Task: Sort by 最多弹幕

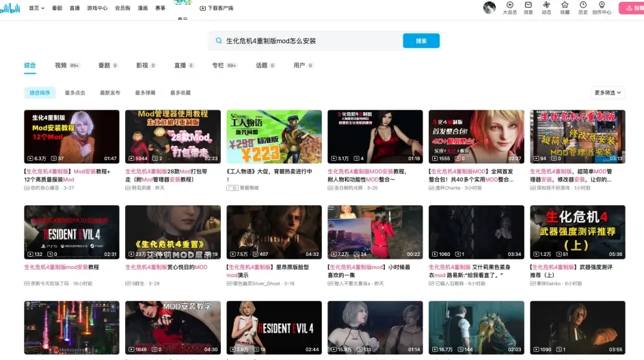Action: (x=146, y=93)
